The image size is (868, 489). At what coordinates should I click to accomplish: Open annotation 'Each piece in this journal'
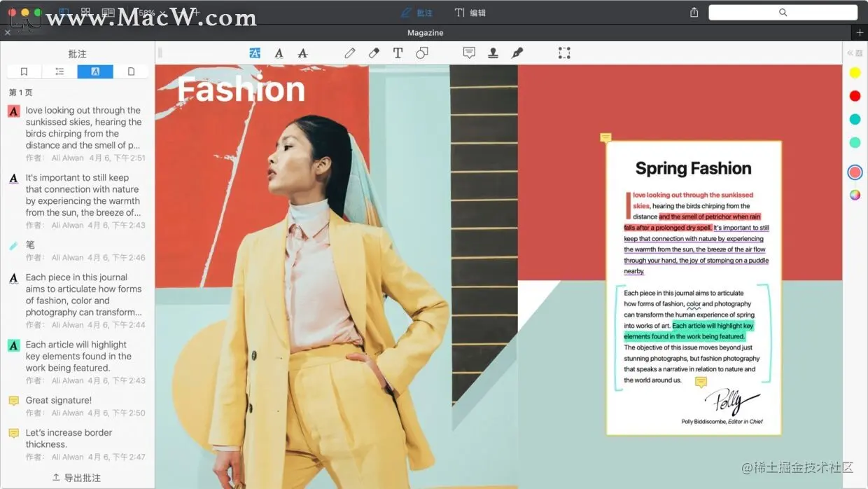77,300
